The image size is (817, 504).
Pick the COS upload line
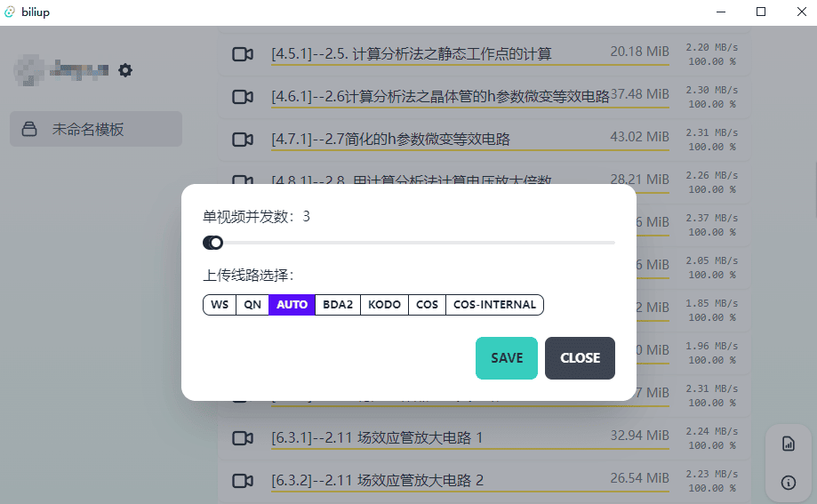coord(428,305)
